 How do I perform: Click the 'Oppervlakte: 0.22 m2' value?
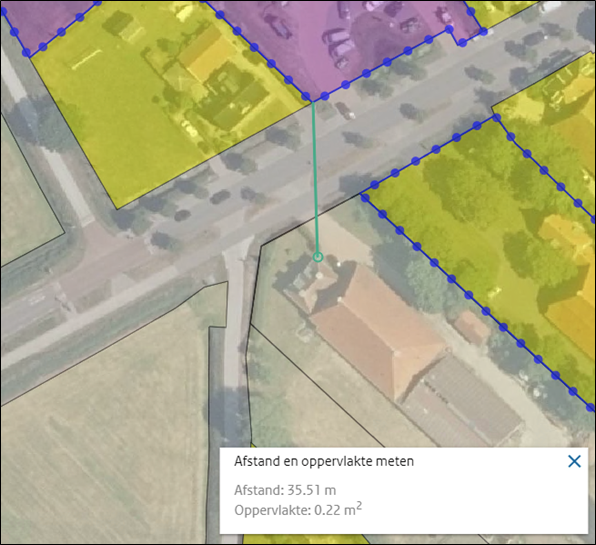point(298,509)
